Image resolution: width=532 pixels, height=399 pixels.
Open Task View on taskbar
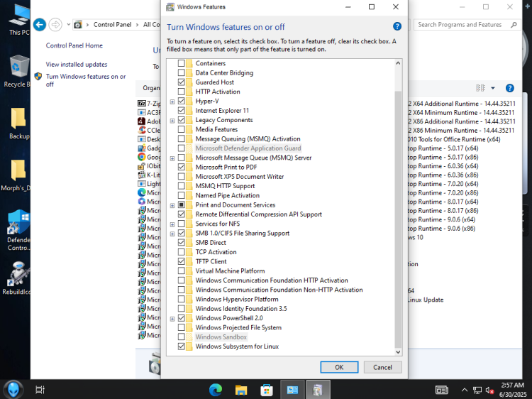(x=40, y=390)
